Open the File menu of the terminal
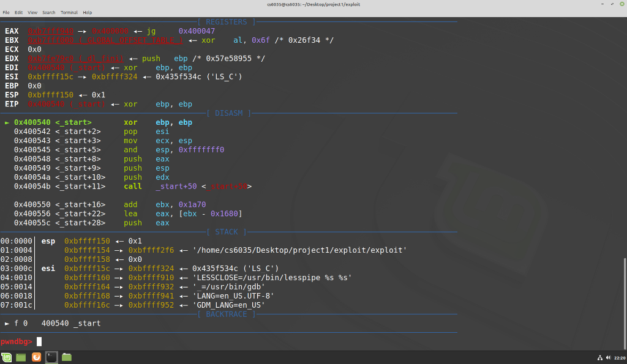The image size is (627, 364). [6, 12]
